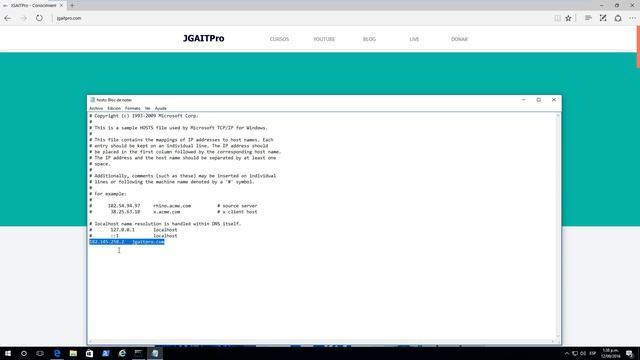The image size is (640, 360).
Task: Switch to Command Prompt taskbar icon
Action: 138,353
